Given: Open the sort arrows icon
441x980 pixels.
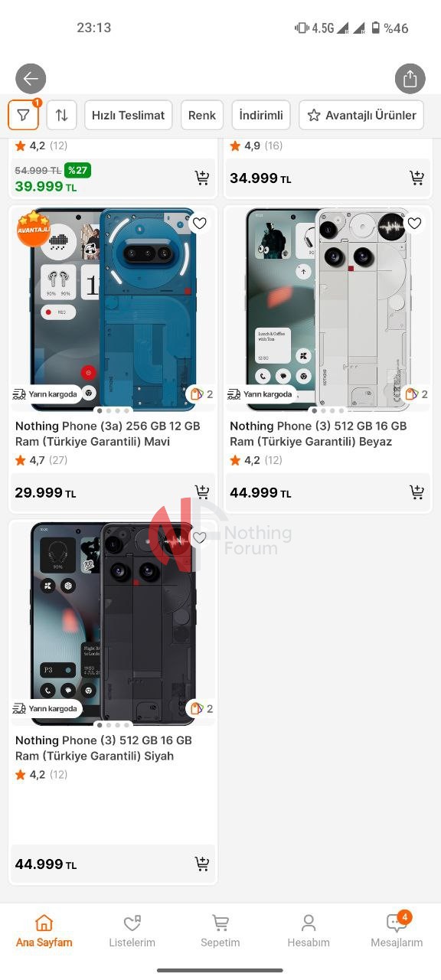Looking at the screenshot, I should tap(61, 115).
